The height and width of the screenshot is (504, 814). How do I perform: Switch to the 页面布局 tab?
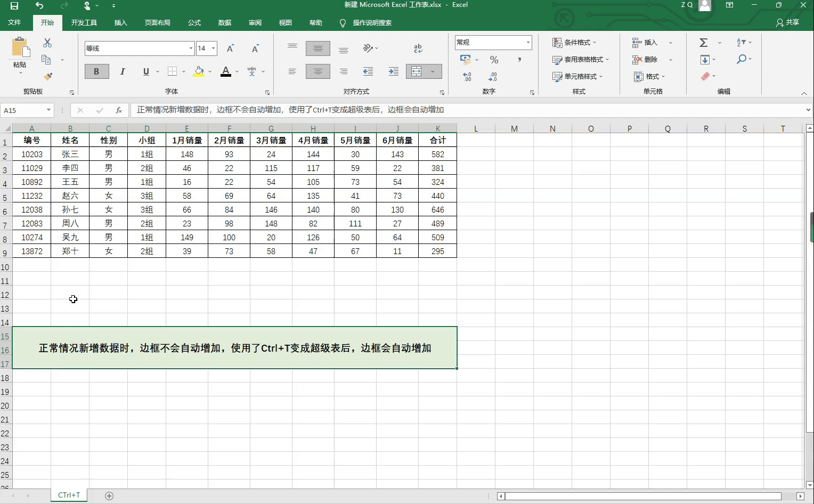158,23
